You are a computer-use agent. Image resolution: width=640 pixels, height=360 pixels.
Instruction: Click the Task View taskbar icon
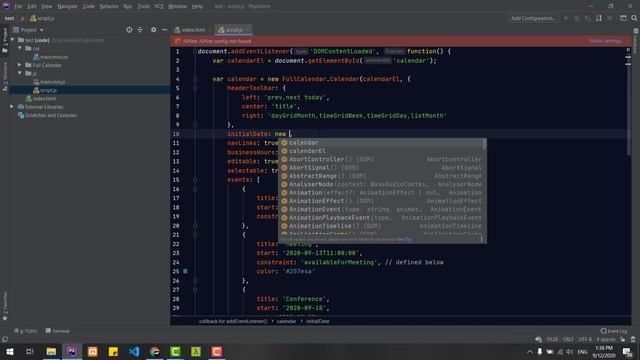pyautogui.click(x=30, y=351)
